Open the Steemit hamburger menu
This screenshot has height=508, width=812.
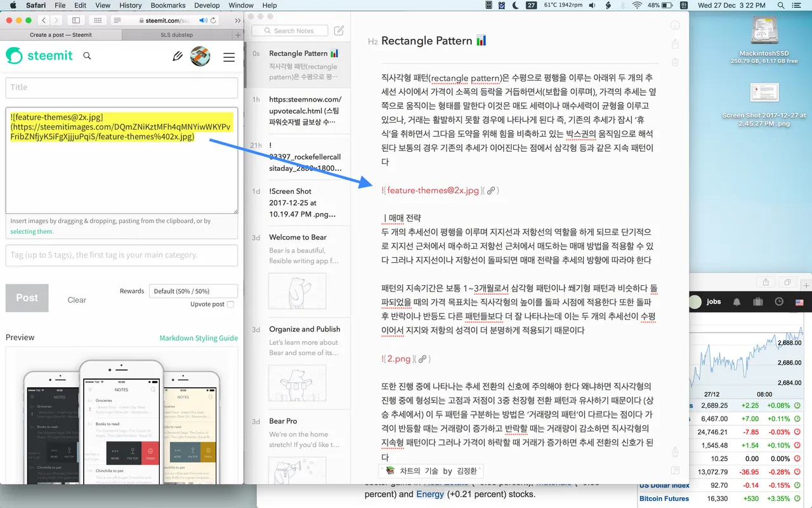(229, 57)
